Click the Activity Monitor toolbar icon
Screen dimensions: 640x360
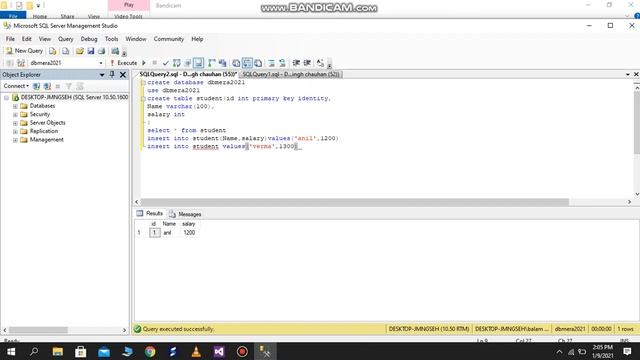tap(115, 51)
